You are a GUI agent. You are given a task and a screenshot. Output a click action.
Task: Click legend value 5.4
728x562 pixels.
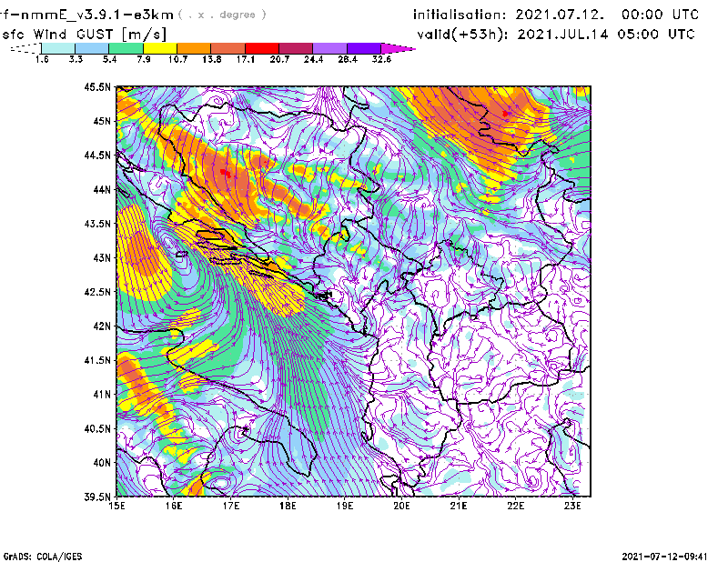(x=109, y=59)
